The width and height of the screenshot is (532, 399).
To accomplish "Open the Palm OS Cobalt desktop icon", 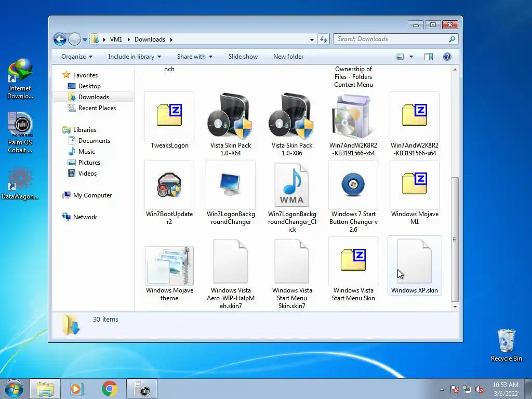I will click(20, 132).
